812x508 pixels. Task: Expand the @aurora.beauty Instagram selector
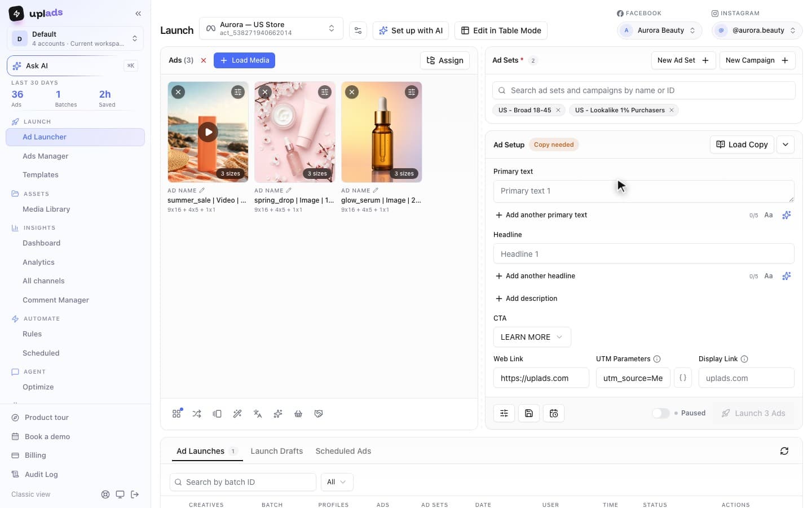(757, 30)
